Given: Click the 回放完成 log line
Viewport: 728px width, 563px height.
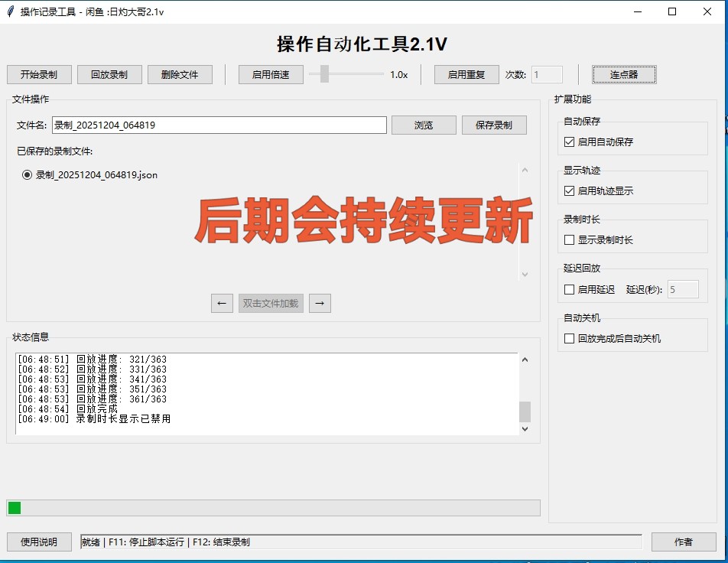Looking at the screenshot, I should click(68, 408).
